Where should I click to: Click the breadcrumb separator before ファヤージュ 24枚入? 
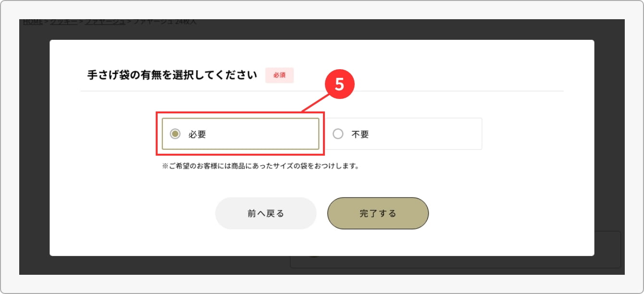click(x=129, y=22)
